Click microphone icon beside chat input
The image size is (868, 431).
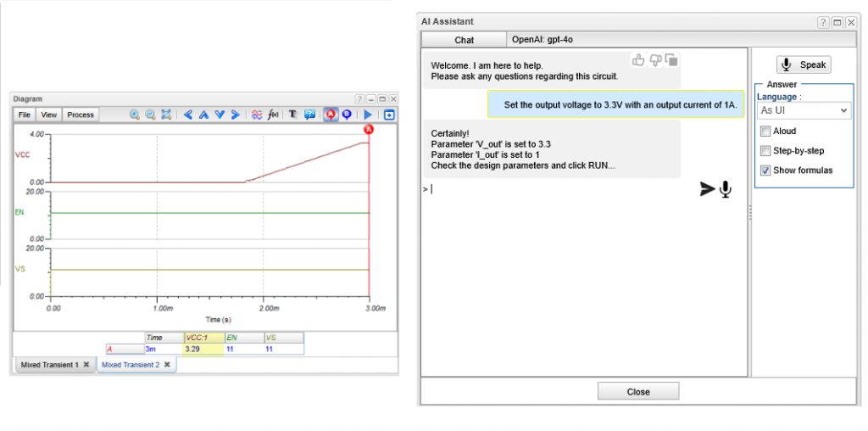pyautogui.click(x=726, y=189)
